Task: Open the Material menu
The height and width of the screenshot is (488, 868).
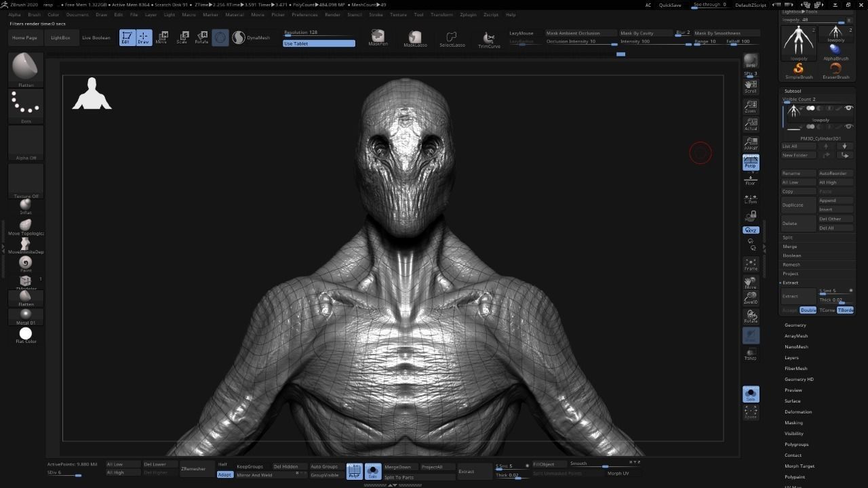Action: [235, 14]
